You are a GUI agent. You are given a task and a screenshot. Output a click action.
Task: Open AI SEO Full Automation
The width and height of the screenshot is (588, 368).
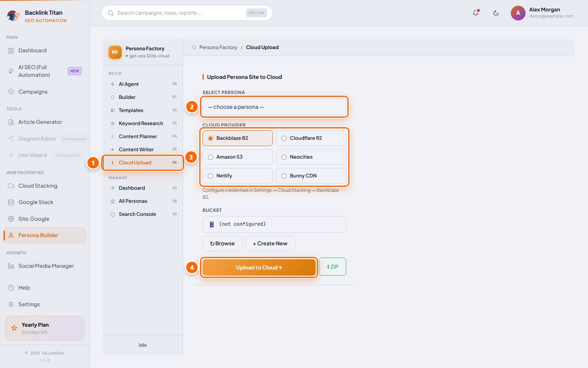[45, 71]
